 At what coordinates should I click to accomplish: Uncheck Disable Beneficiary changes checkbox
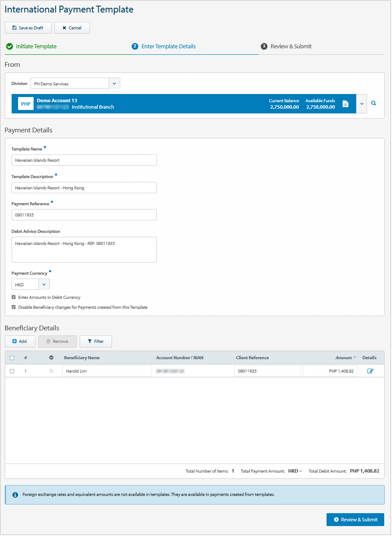14,307
